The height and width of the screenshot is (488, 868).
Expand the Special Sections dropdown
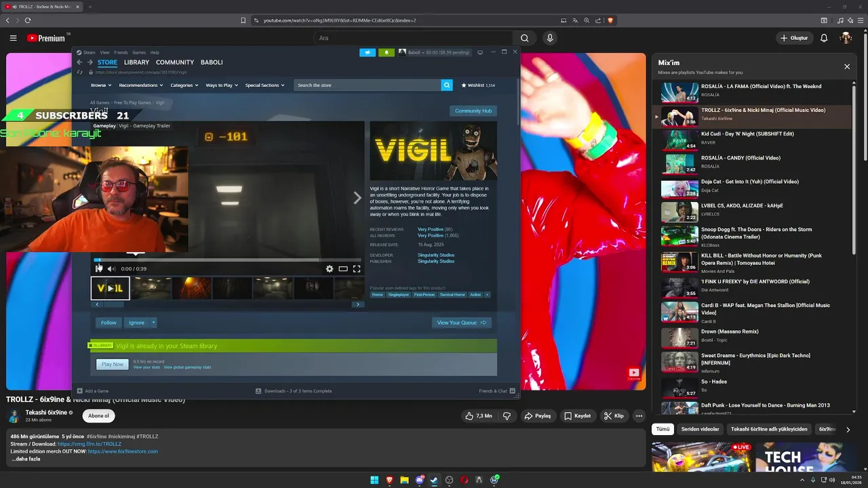coord(264,85)
